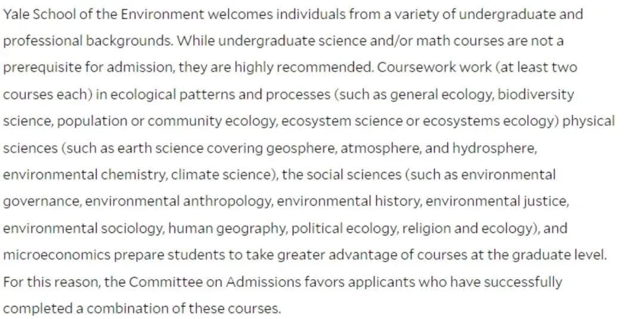Click the words "human geography"
The image size is (644, 319).
227,229
